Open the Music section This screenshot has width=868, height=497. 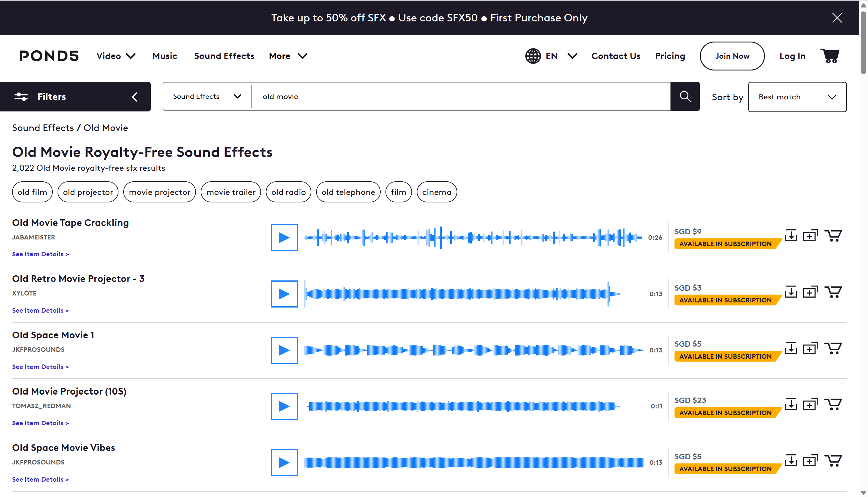(164, 56)
